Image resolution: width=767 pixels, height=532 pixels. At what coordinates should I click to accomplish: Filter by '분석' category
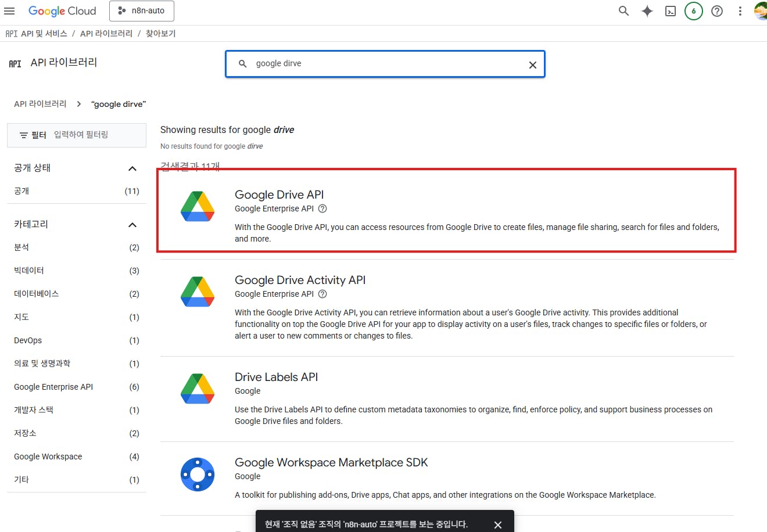point(77,247)
